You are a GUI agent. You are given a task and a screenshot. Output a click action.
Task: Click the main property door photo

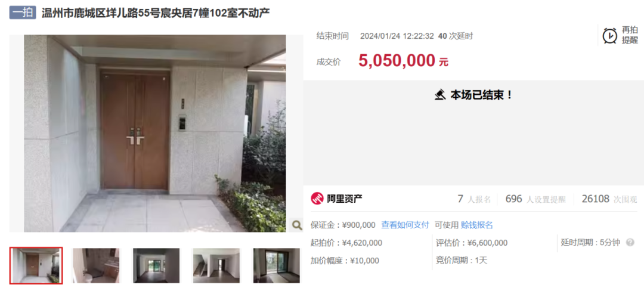pos(155,134)
